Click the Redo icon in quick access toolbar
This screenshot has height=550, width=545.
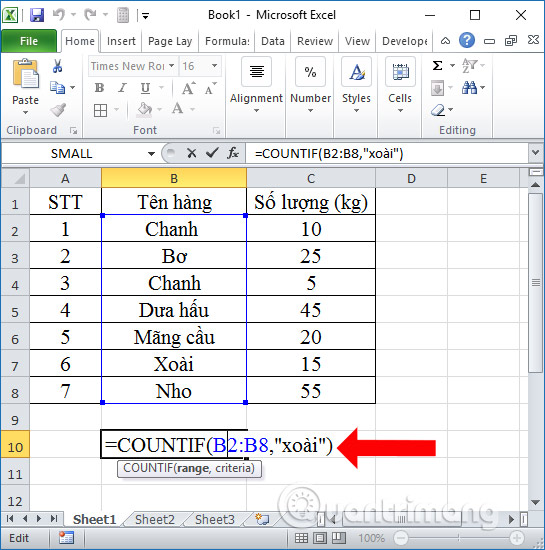[x=90, y=15]
